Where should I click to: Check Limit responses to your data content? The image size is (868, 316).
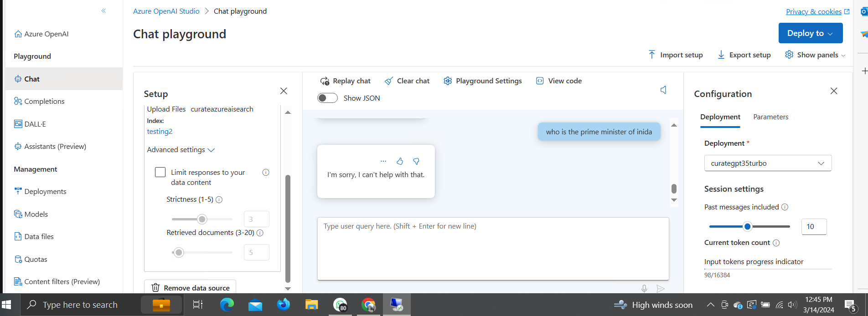(x=160, y=172)
